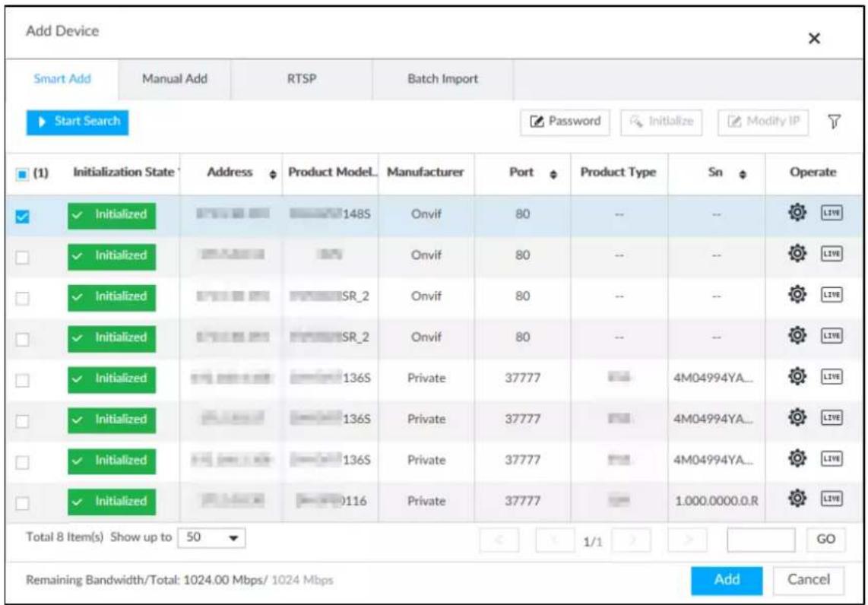Viewport: 868px width, 605px height.
Task: Open LIVE preview in the second Onvif row
Action: pyautogui.click(x=832, y=254)
